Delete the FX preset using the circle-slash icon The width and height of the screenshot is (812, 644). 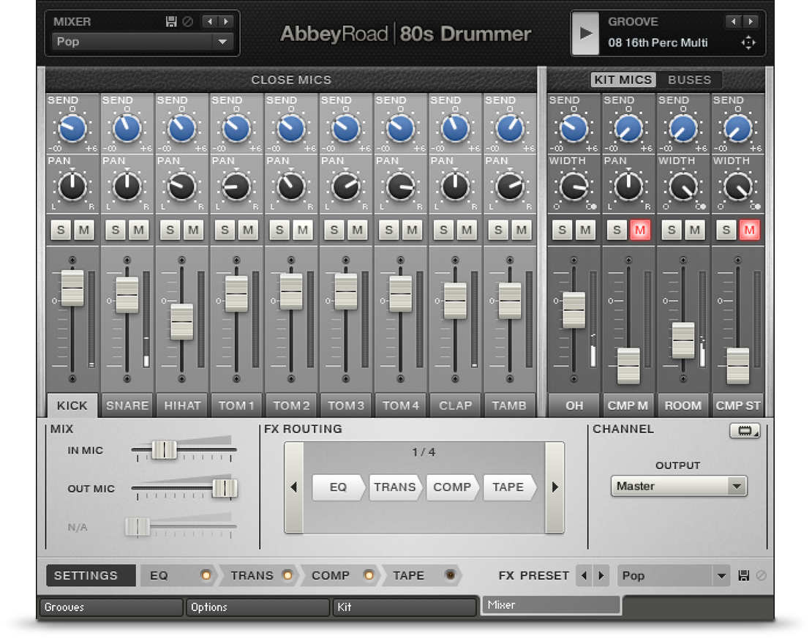762,576
